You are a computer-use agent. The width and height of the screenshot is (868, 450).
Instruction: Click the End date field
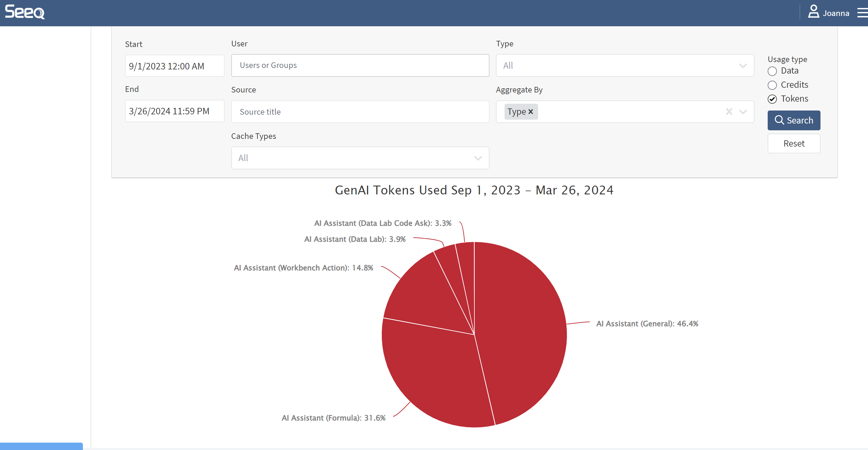(174, 111)
